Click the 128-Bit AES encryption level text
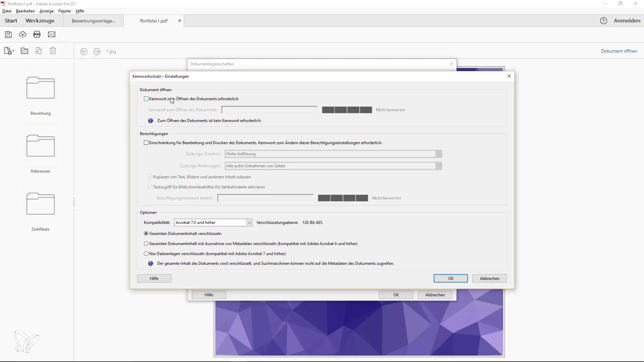This screenshot has height=362, width=644. click(x=312, y=223)
